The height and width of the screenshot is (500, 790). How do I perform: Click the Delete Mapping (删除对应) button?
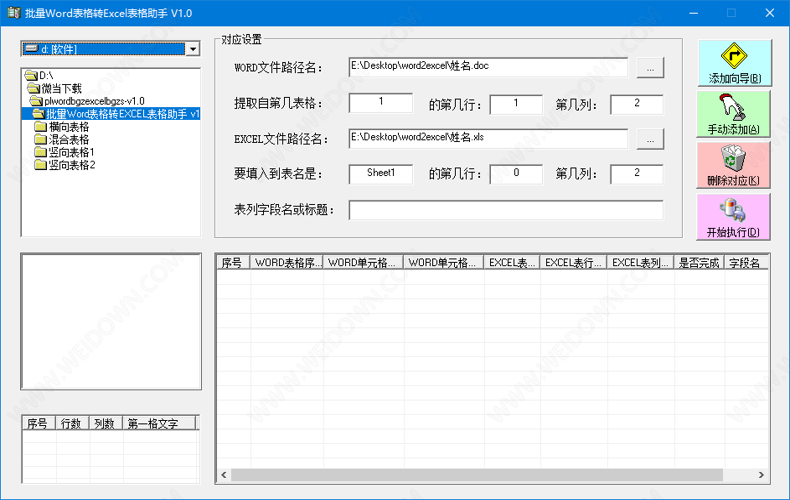[x=734, y=165]
